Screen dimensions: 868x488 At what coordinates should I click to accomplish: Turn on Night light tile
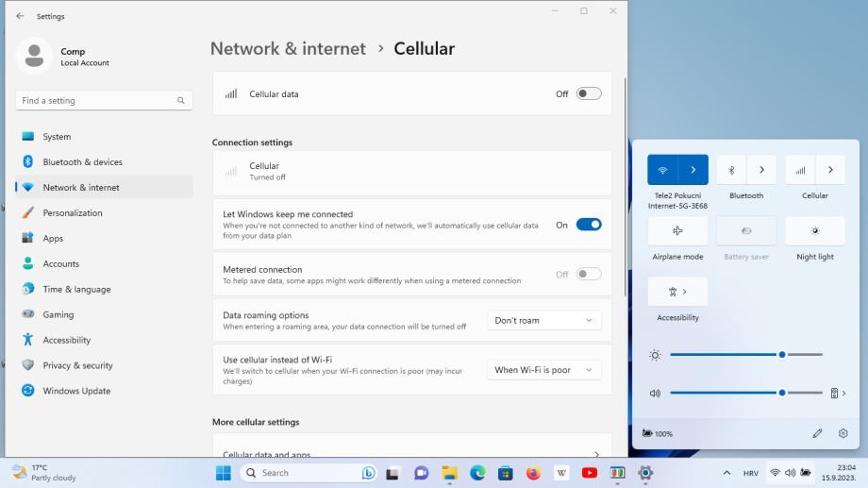pos(815,230)
